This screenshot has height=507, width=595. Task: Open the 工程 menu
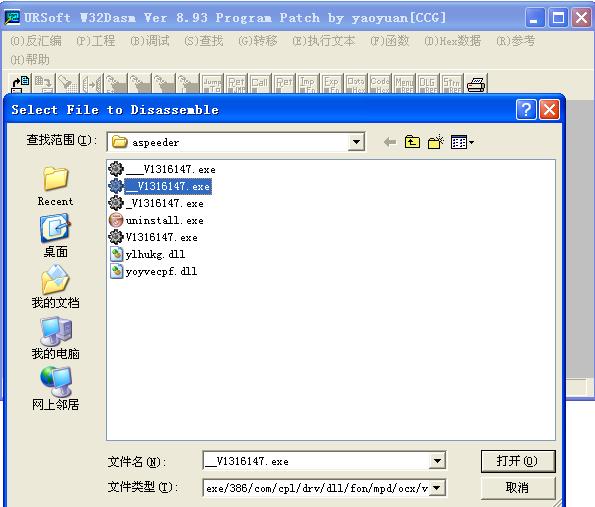(x=96, y=40)
